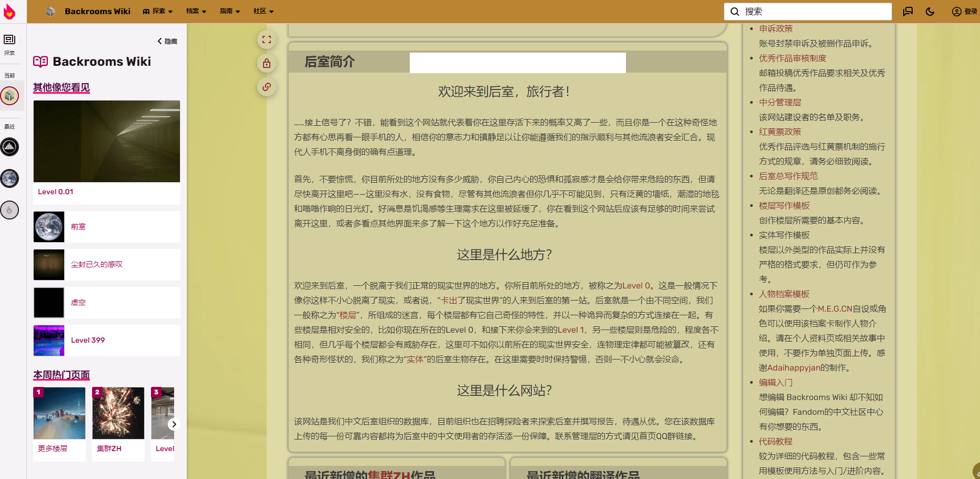
Task: Open the 社区 dropdown menu
Action: coord(263,11)
